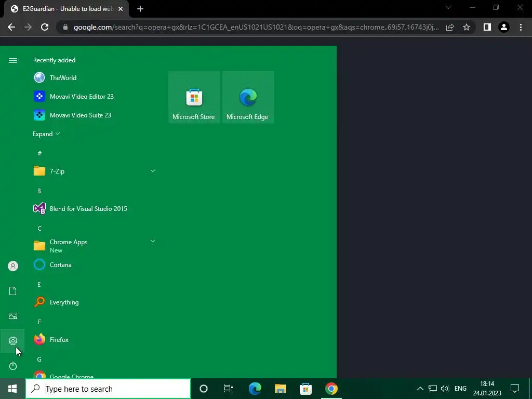Viewport: 532px width, 399px height.
Task: Open Microsoft Edge from the taskbar
Action: (255, 389)
